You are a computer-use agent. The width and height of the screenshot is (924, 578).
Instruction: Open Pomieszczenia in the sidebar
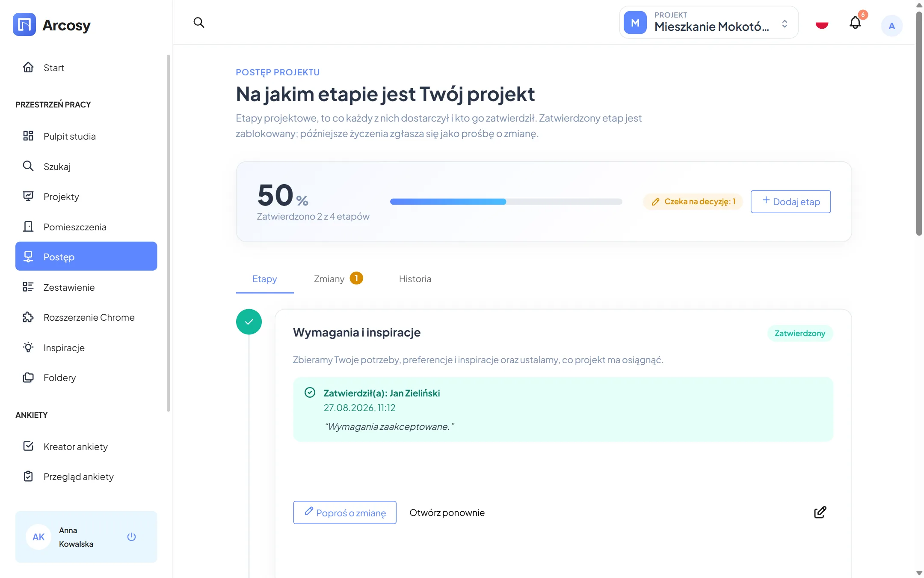coord(86,227)
